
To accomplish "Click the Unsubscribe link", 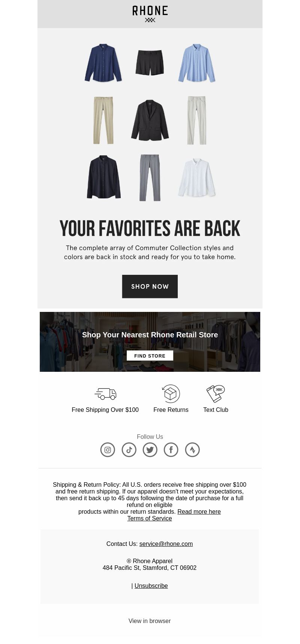I will 151,586.
